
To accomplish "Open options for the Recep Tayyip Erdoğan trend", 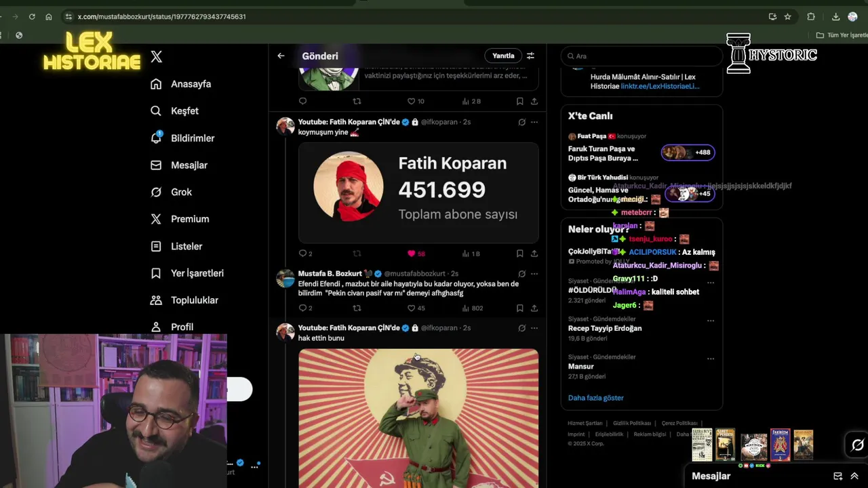I will click(711, 321).
